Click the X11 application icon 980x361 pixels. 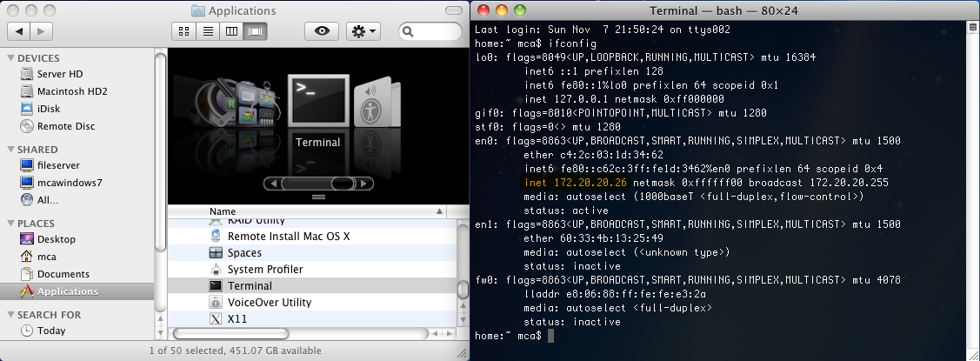(x=216, y=318)
